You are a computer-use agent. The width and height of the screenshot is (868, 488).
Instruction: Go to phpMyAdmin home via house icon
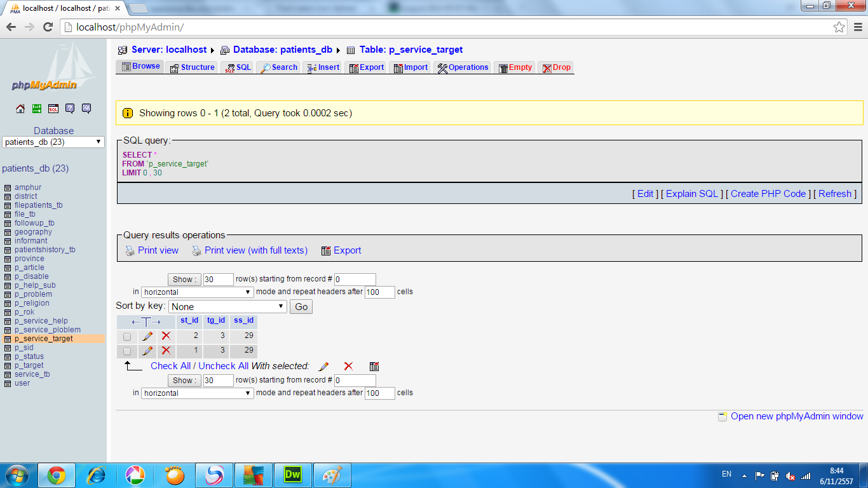pos(20,109)
